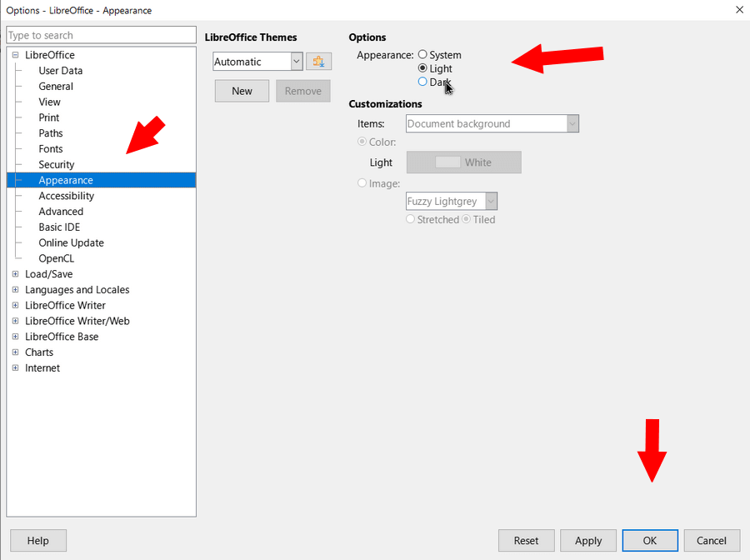Go to the View settings page

49,102
